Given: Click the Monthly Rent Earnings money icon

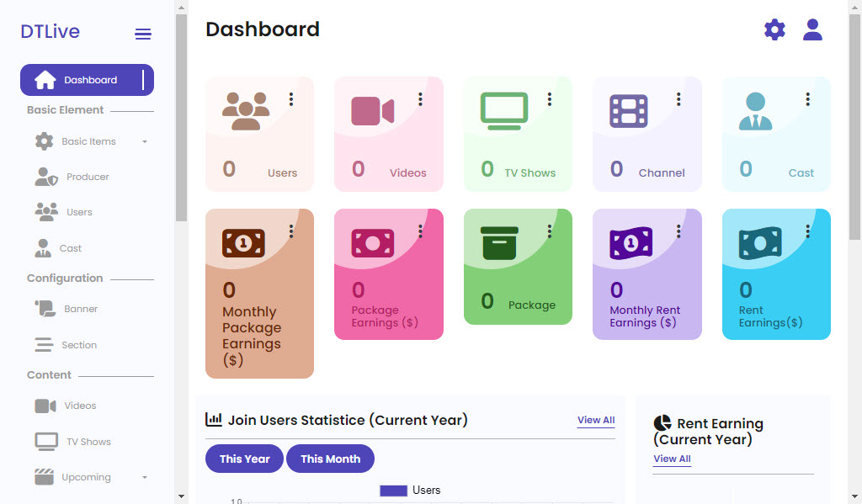Looking at the screenshot, I should (631, 243).
